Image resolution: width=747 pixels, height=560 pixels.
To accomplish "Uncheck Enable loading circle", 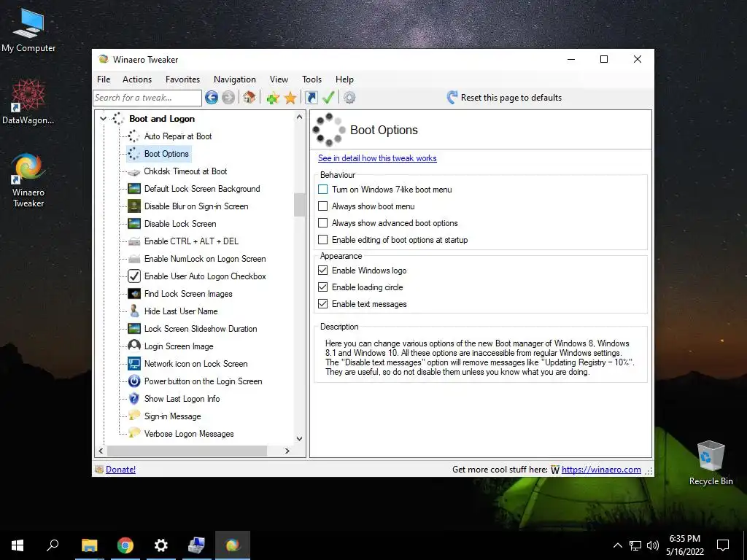I will 323,287.
